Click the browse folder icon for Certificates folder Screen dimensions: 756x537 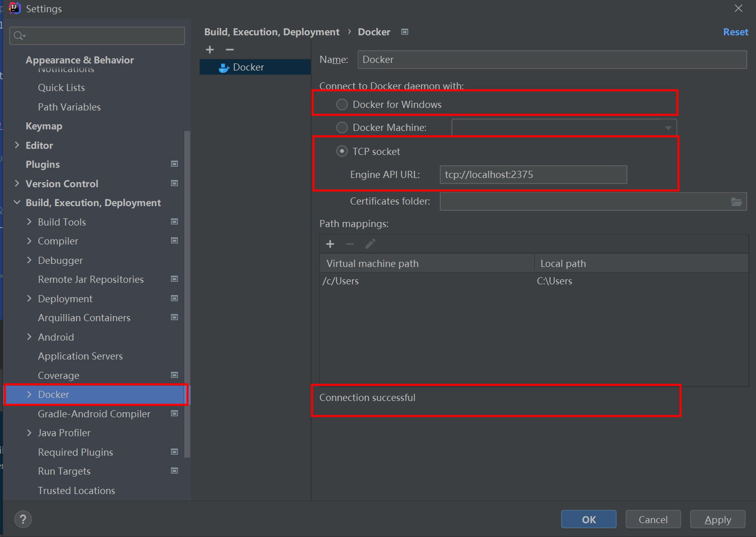pos(736,202)
